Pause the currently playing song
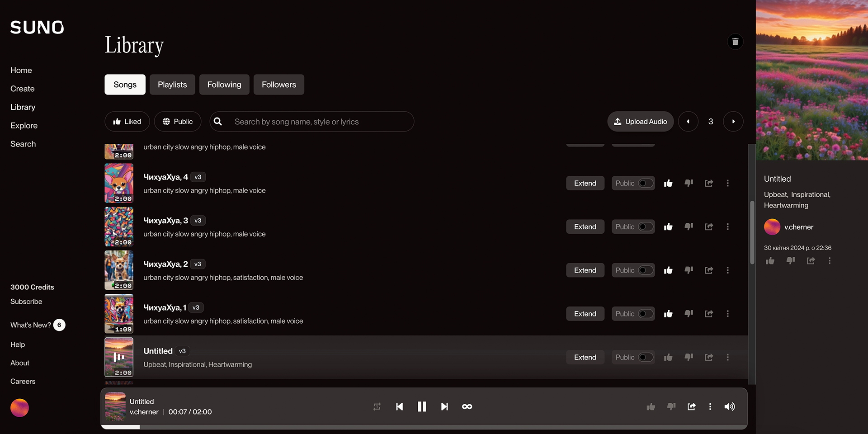 [x=422, y=406]
